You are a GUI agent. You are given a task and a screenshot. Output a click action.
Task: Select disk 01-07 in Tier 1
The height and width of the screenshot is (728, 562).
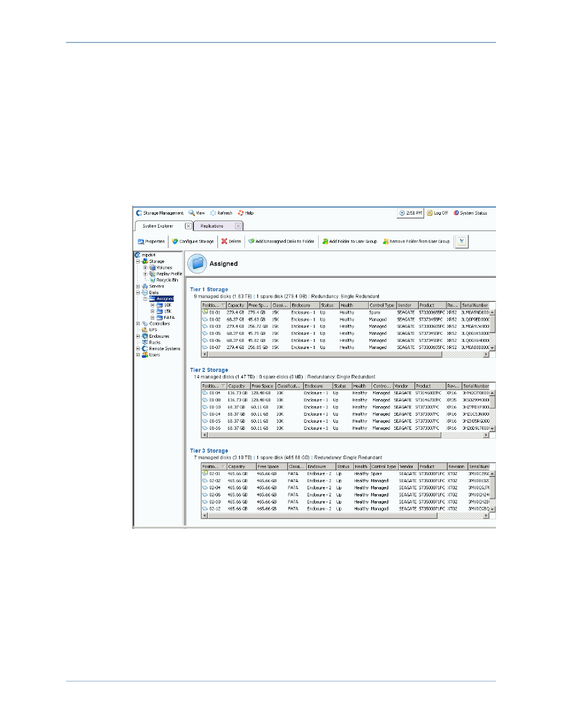point(345,348)
